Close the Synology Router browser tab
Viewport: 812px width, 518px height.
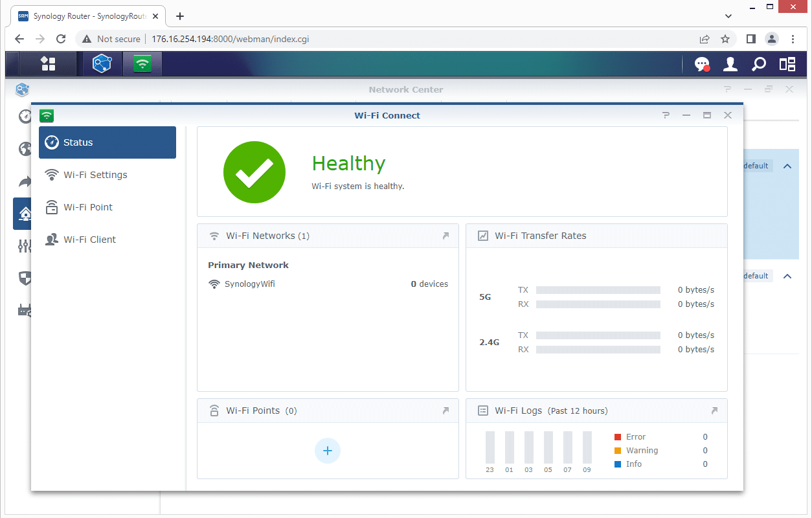(x=155, y=16)
